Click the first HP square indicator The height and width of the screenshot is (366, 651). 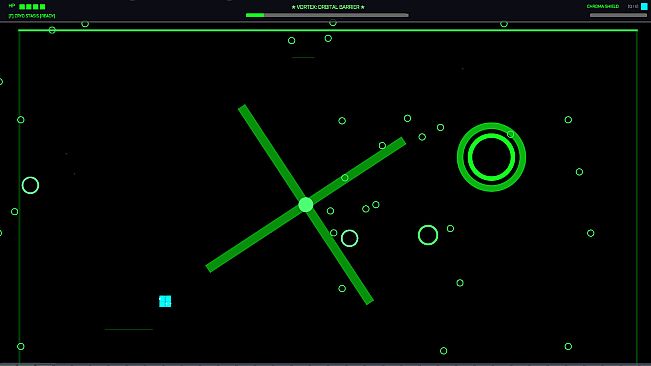click(22, 7)
